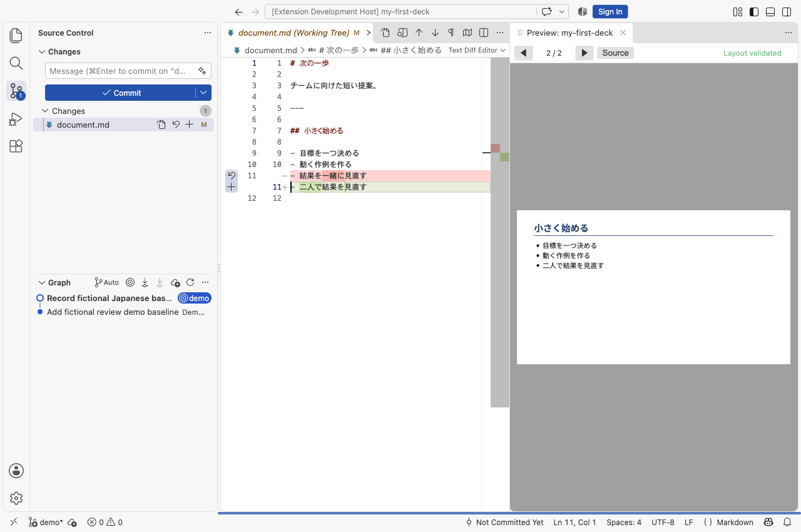Image resolution: width=801 pixels, height=532 pixels.
Task: Click the Sign In button
Action: click(610, 12)
